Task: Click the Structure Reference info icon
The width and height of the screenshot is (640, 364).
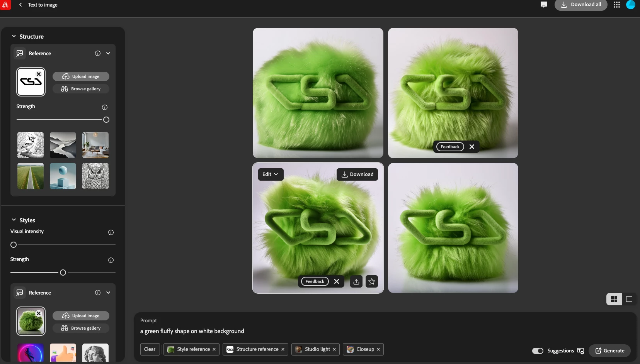Action: pos(98,53)
